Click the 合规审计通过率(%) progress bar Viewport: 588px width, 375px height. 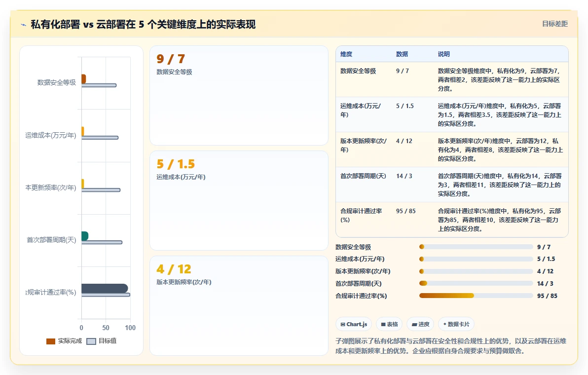(476, 296)
